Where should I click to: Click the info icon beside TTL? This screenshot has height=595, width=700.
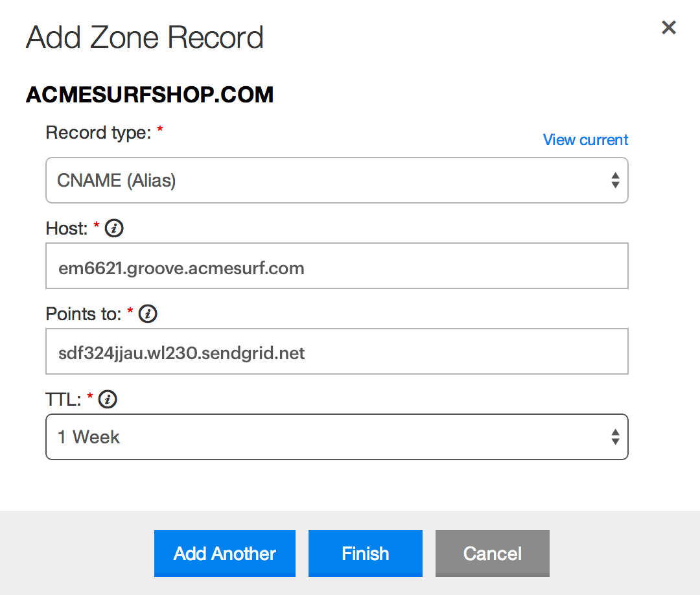click(x=108, y=400)
